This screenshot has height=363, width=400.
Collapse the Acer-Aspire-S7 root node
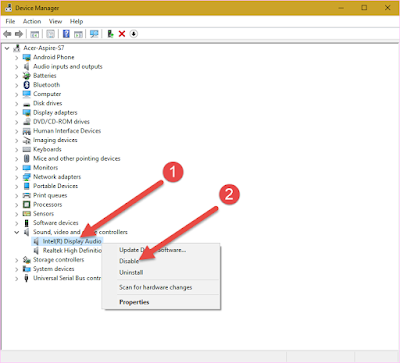[7, 48]
